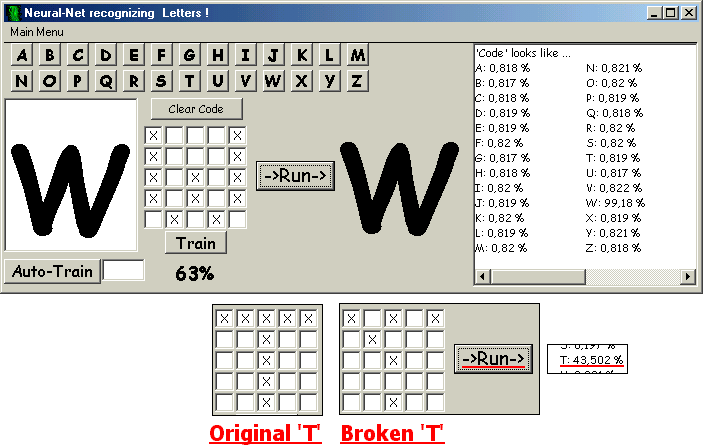This screenshot has width=703, height=448.
Task: Select the letter G button
Action: (x=190, y=55)
